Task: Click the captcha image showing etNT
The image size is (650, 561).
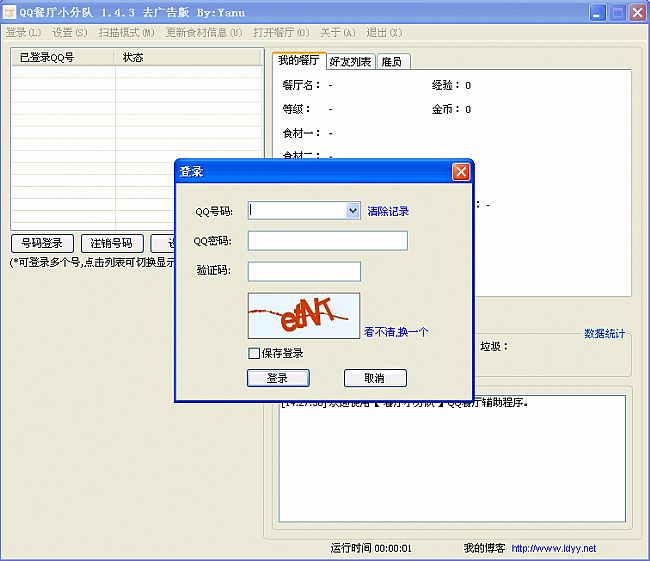Action: coord(304,316)
